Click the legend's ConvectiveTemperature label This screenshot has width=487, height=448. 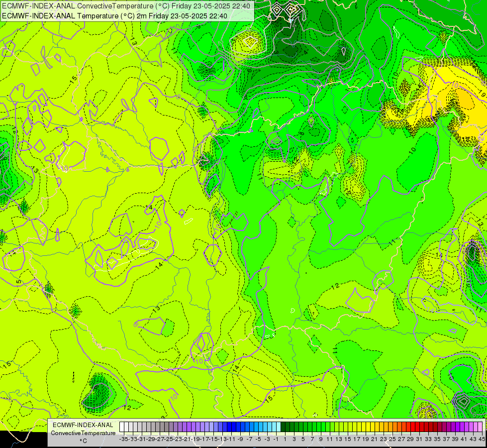tap(83, 433)
